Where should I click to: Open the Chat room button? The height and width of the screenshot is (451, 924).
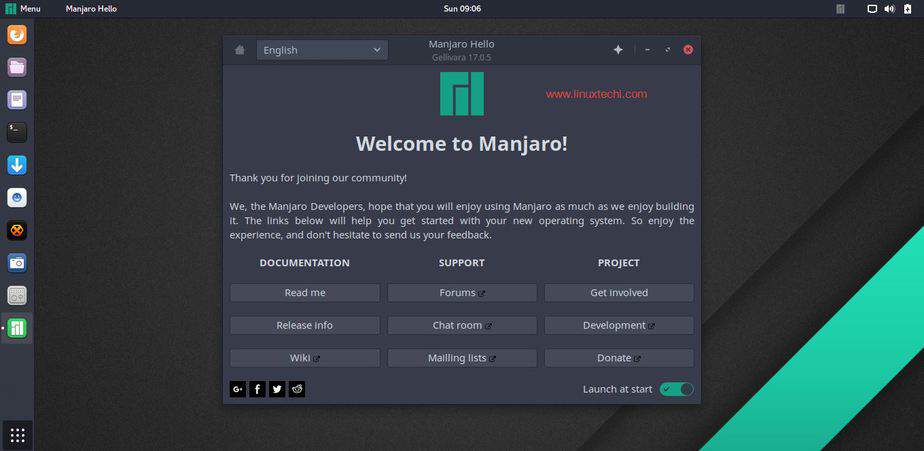(462, 325)
